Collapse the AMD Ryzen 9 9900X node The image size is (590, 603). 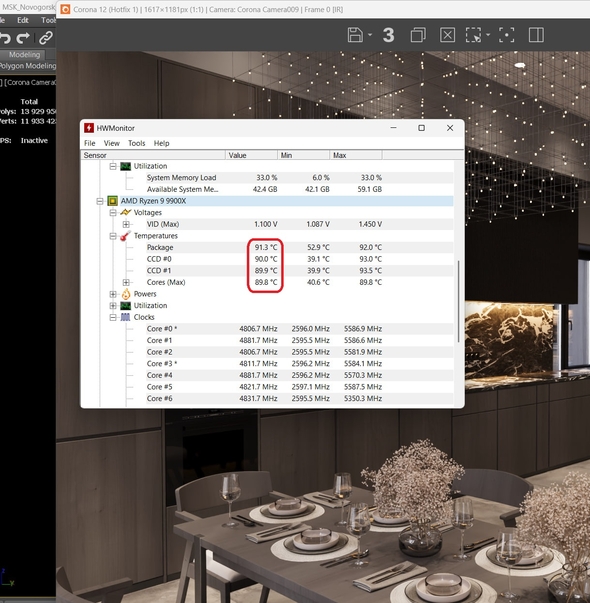(100, 201)
